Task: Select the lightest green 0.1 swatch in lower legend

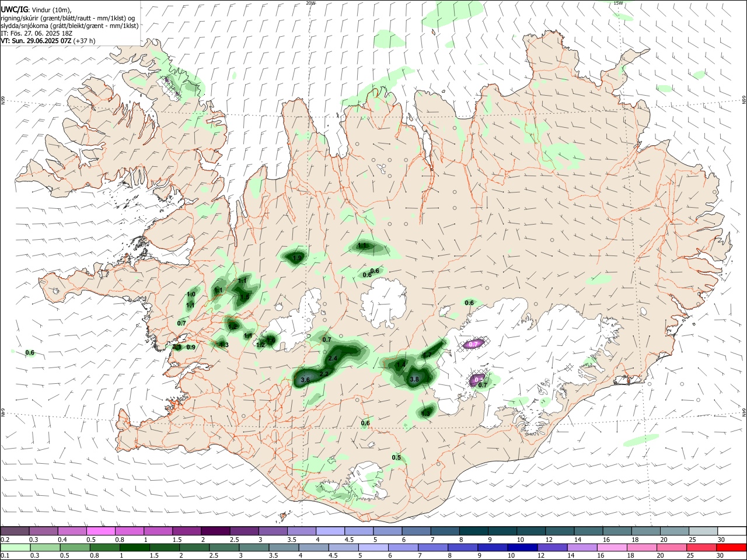Action: click(x=15, y=547)
